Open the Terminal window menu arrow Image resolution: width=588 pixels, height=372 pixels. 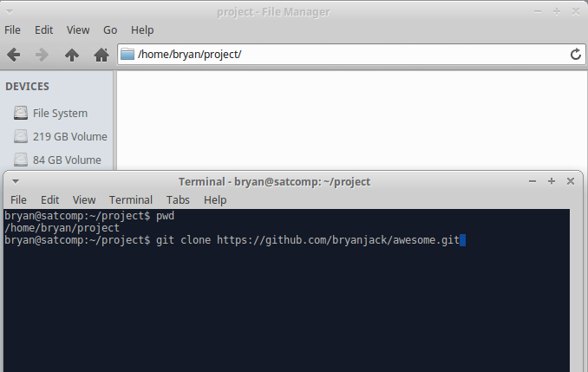click(16, 181)
